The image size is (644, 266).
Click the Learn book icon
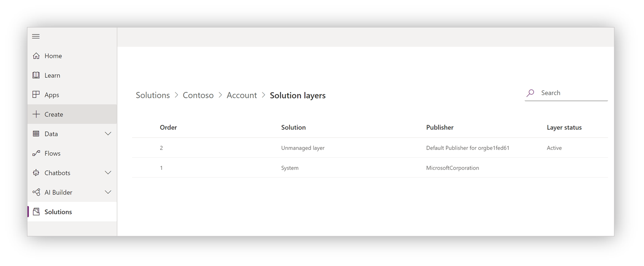36,75
